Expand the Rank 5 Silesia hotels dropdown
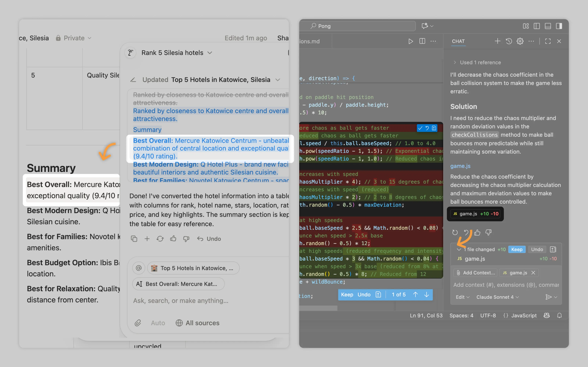Viewport: 588px width, 367px height. (177, 53)
